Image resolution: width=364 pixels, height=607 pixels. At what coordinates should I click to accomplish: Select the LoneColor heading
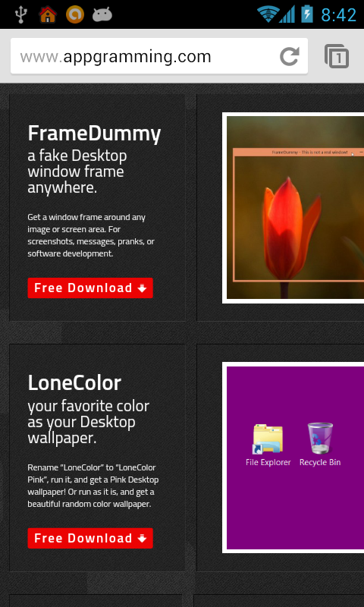coord(74,383)
